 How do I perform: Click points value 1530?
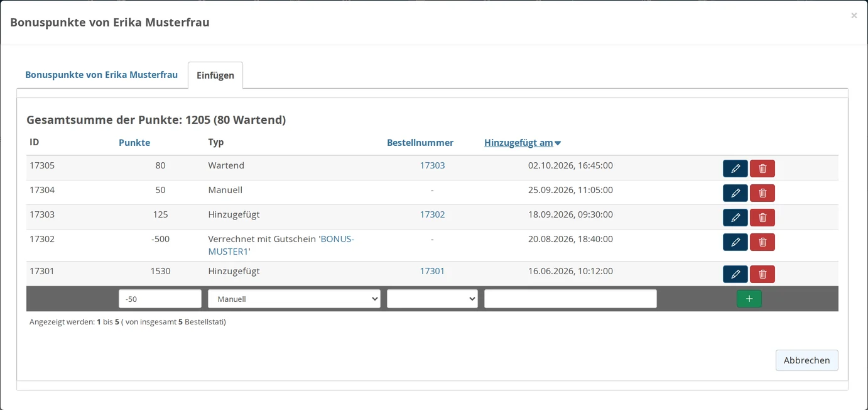160,271
